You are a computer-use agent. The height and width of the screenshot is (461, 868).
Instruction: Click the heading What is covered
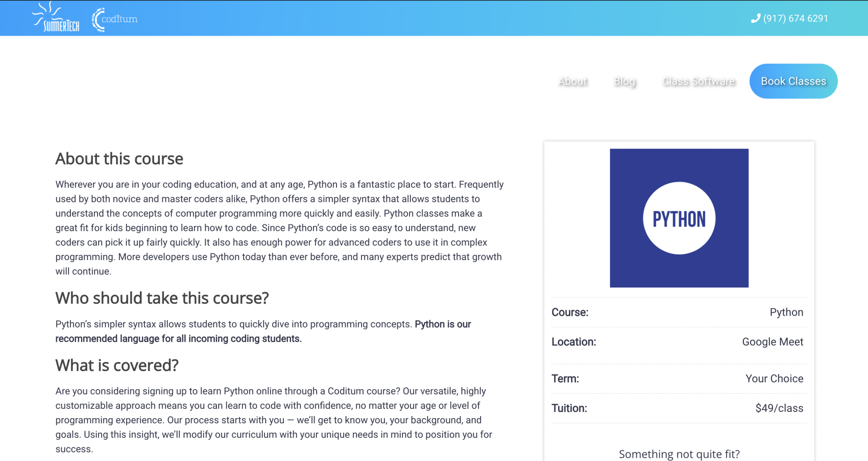[117, 365]
